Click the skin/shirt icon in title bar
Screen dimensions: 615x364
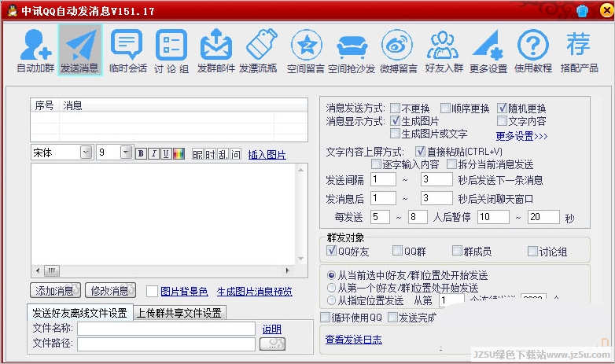[582, 10]
